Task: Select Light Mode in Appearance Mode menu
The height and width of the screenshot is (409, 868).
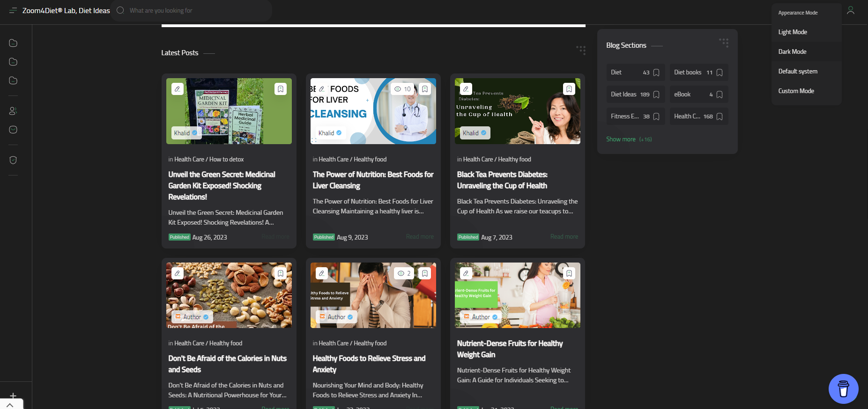Action: (793, 32)
